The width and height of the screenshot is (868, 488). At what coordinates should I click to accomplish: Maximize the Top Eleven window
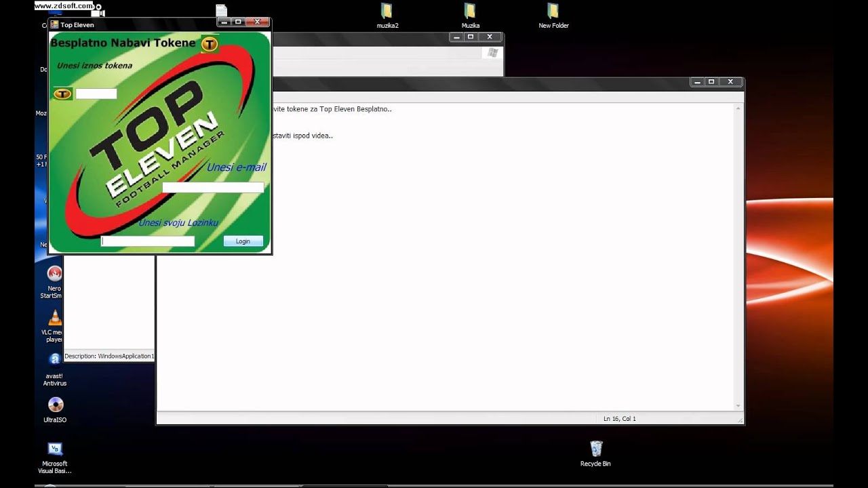click(x=238, y=22)
